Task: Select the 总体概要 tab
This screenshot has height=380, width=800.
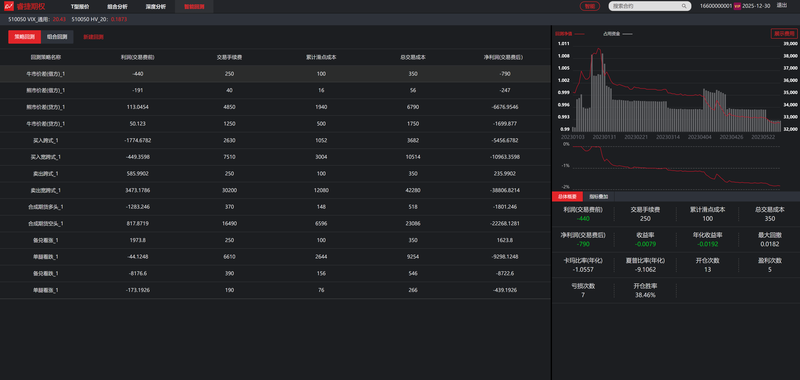Action: point(567,196)
